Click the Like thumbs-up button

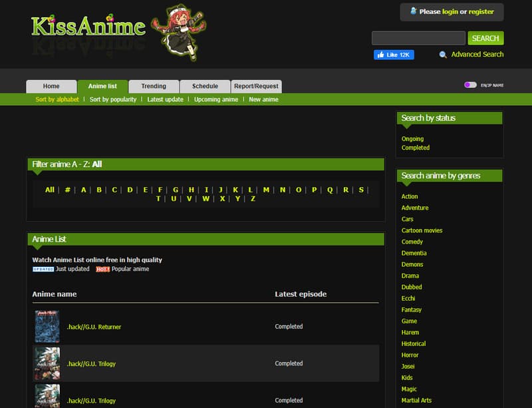click(394, 55)
